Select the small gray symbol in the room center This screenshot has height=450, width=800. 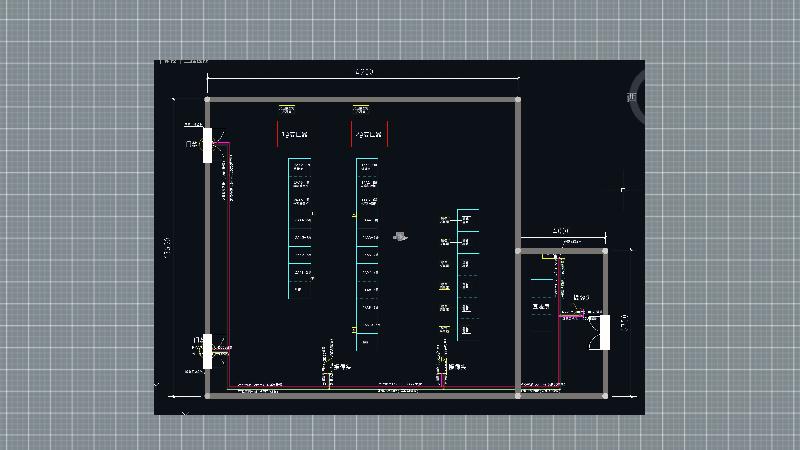(400, 237)
